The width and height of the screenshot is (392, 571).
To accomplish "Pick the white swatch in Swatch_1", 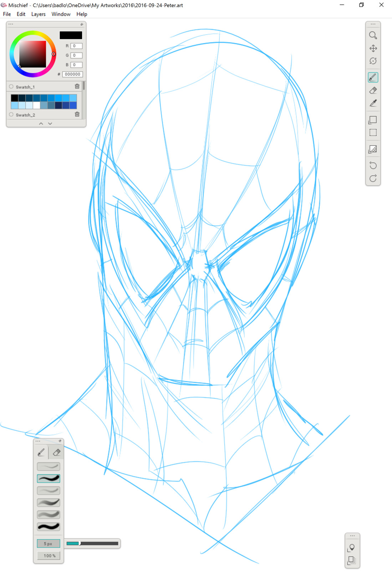I will [x=36, y=105].
